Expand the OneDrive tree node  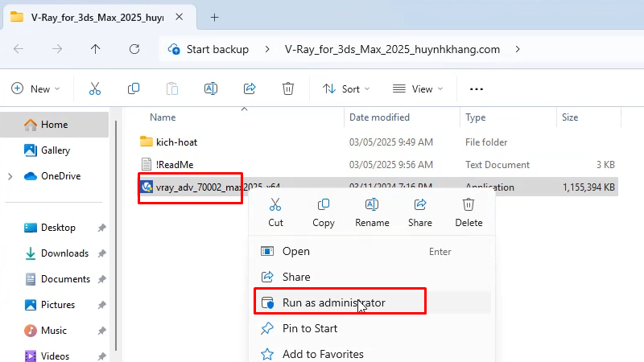(x=10, y=176)
